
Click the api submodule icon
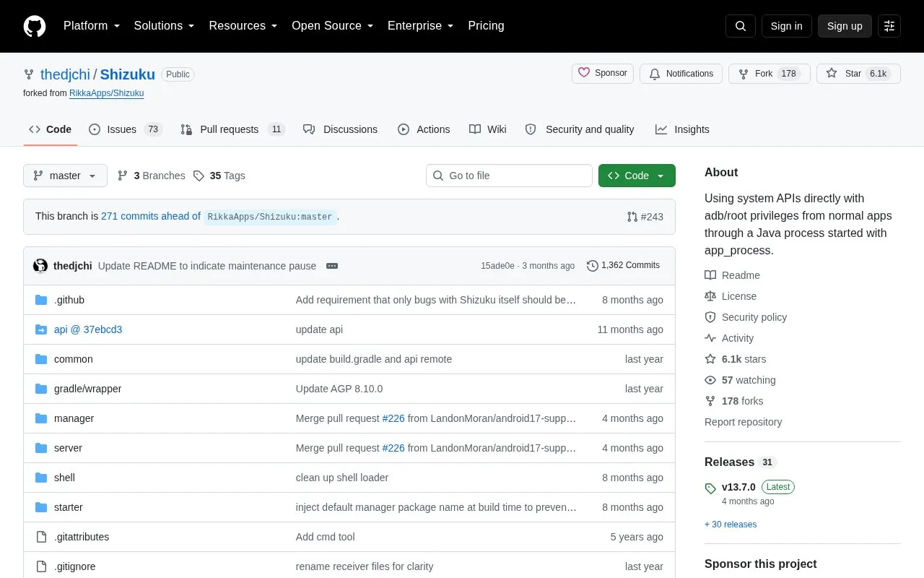41,329
